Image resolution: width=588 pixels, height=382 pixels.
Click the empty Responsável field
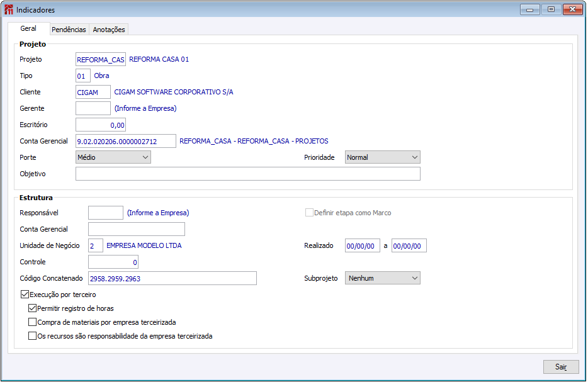[106, 213]
